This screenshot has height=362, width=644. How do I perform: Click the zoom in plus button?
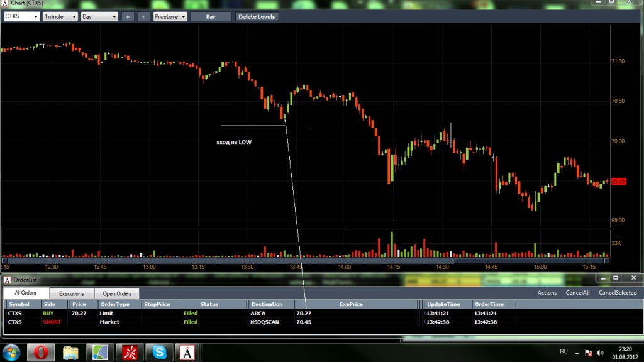128,16
